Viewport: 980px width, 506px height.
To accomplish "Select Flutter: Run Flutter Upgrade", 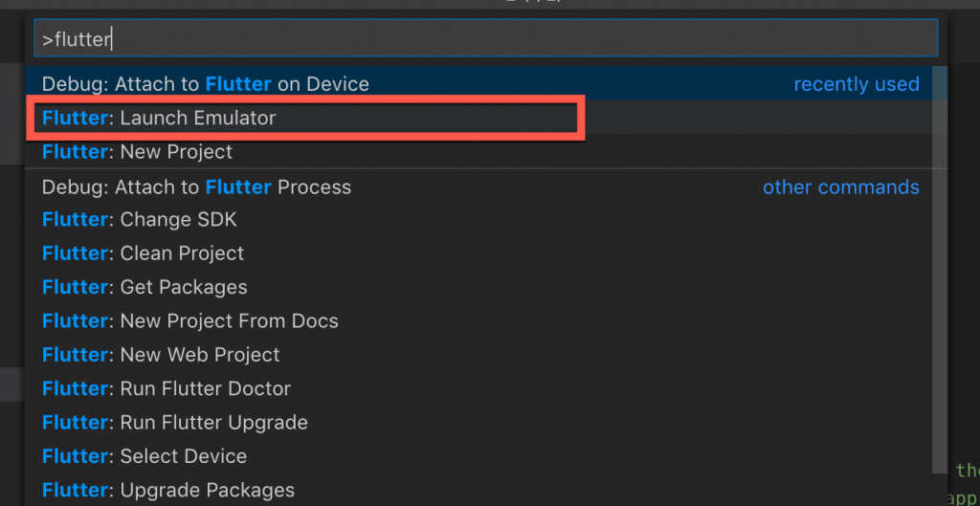I will [175, 422].
